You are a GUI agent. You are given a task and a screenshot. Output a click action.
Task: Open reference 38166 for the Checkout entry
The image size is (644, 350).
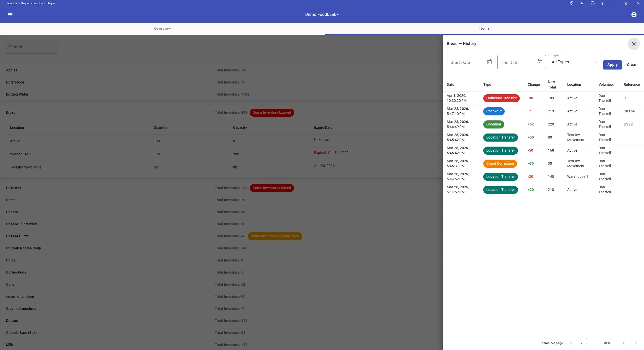630,111
